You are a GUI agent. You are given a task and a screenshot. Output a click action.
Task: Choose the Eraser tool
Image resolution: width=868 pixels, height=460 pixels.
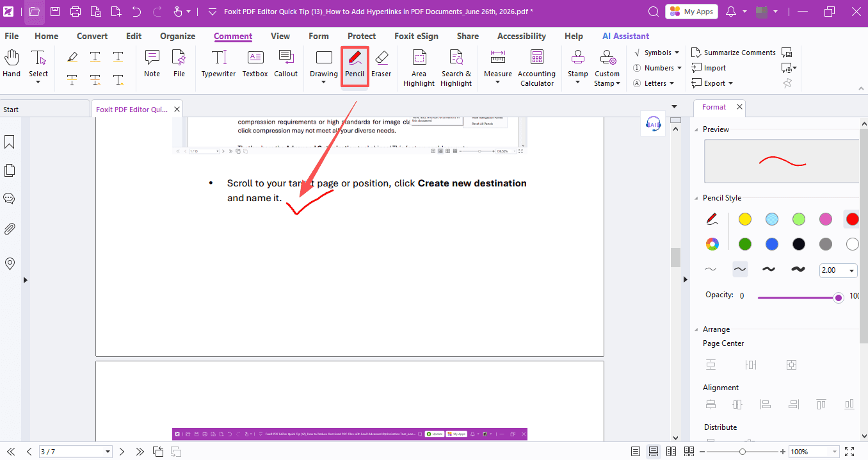tap(381, 64)
